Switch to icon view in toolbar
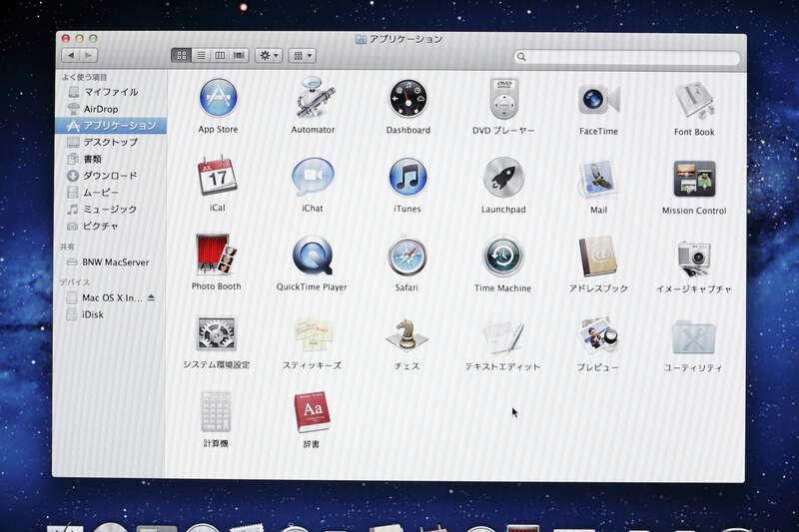The image size is (799, 532). (x=182, y=56)
